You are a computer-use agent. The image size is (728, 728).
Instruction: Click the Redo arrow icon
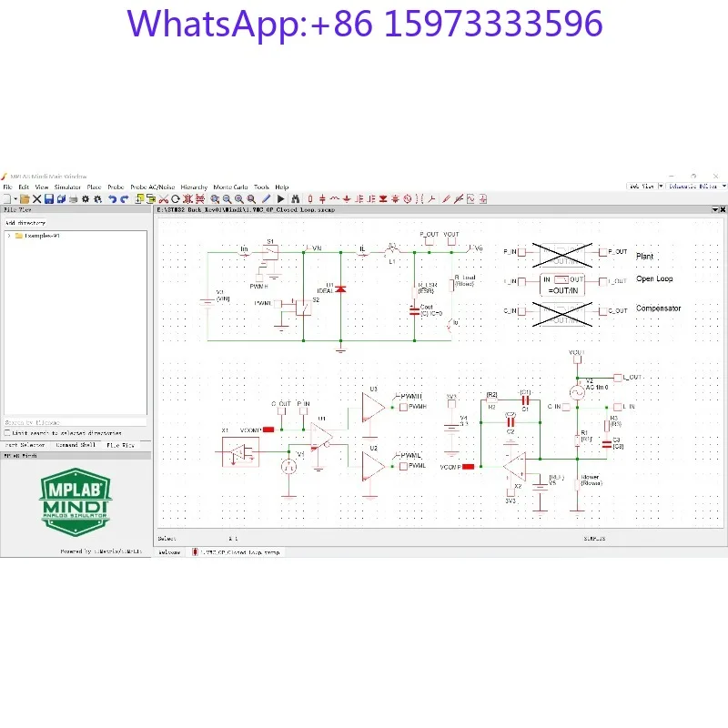point(125,199)
